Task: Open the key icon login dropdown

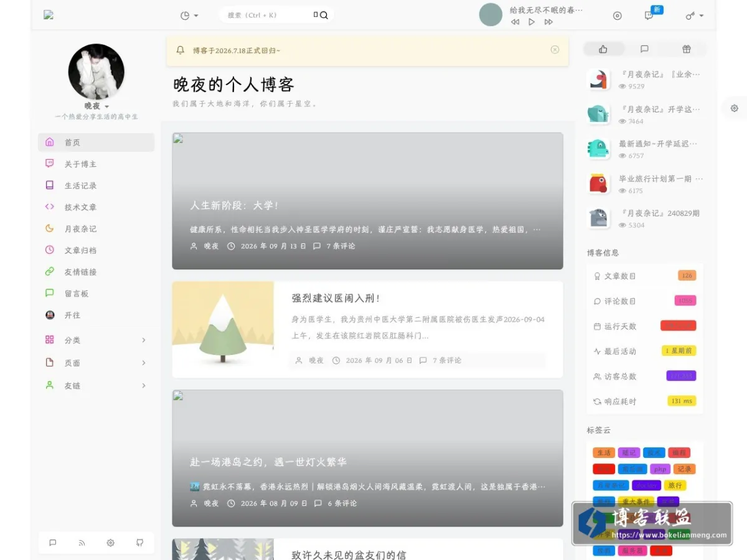Action: (x=695, y=16)
